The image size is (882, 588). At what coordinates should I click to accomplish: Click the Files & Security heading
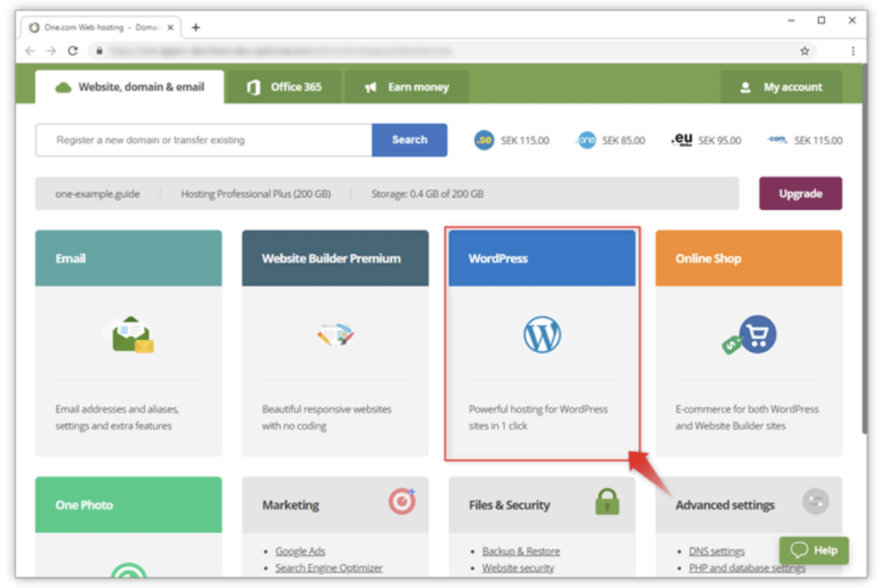point(510,504)
